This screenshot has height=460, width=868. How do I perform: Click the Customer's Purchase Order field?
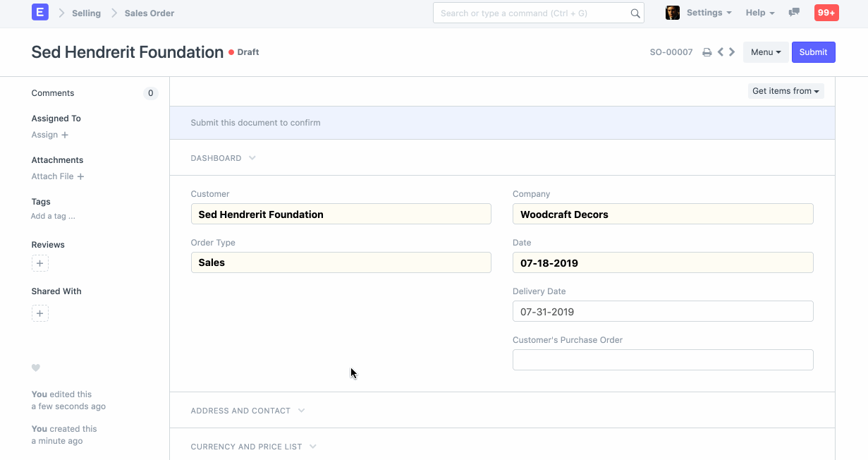pyautogui.click(x=663, y=360)
